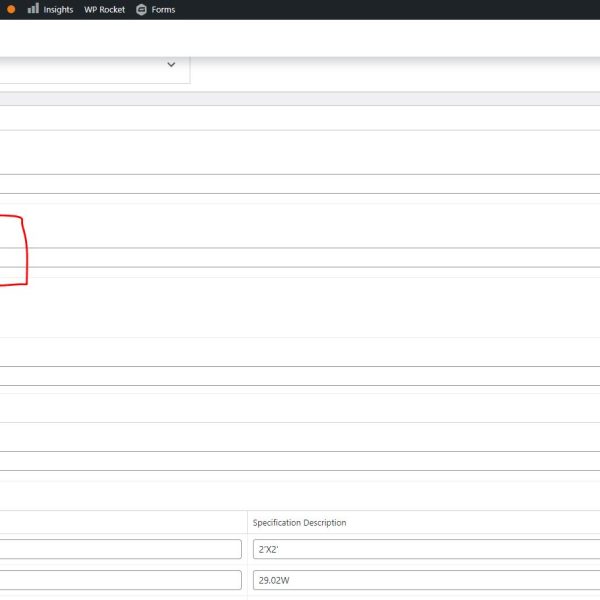Click the input left of the 2'X2' field
600x600 pixels.
(120, 549)
